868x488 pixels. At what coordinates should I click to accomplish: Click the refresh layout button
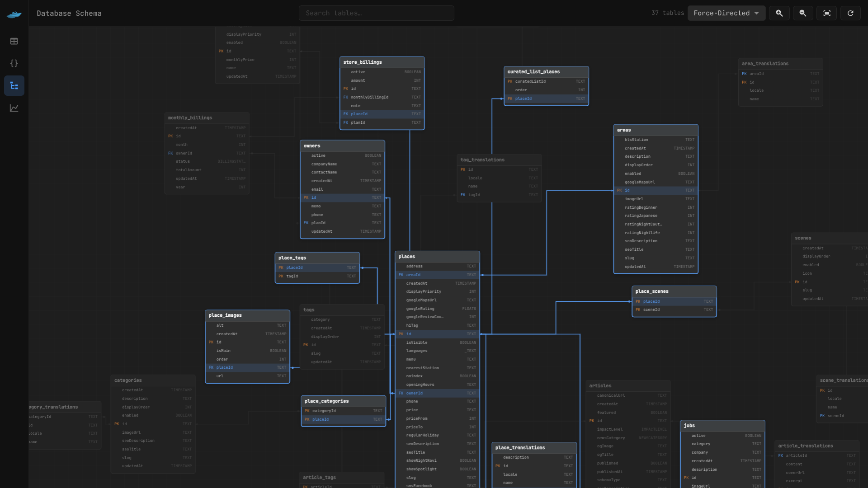coord(850,13)
